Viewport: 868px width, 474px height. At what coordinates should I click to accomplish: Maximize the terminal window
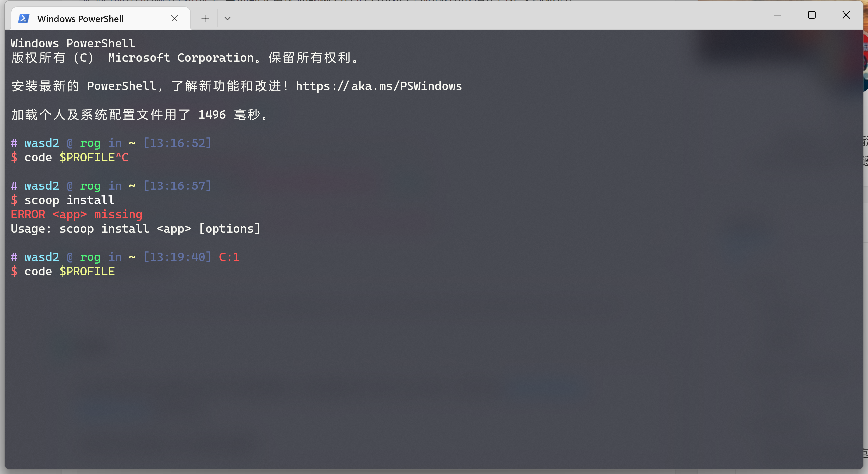(812, 15)
